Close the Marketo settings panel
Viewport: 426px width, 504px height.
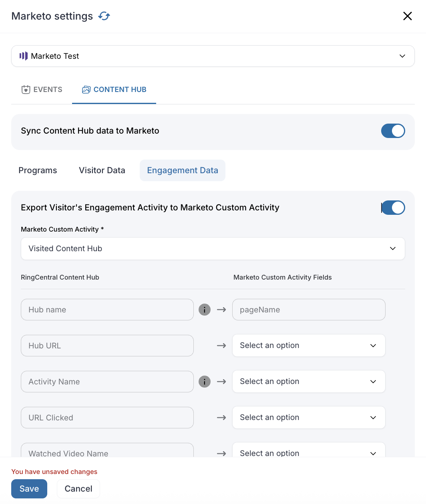pos(407,16)
